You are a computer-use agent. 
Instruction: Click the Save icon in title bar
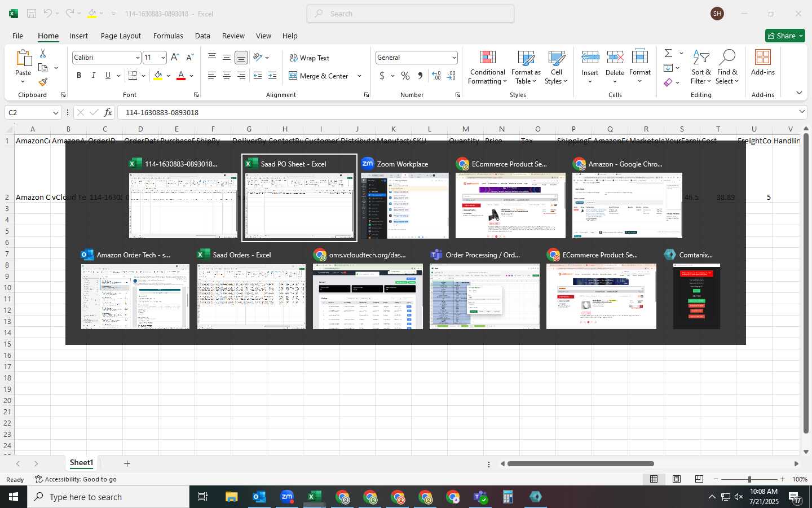pyautogui.click(x=32, y=14)
